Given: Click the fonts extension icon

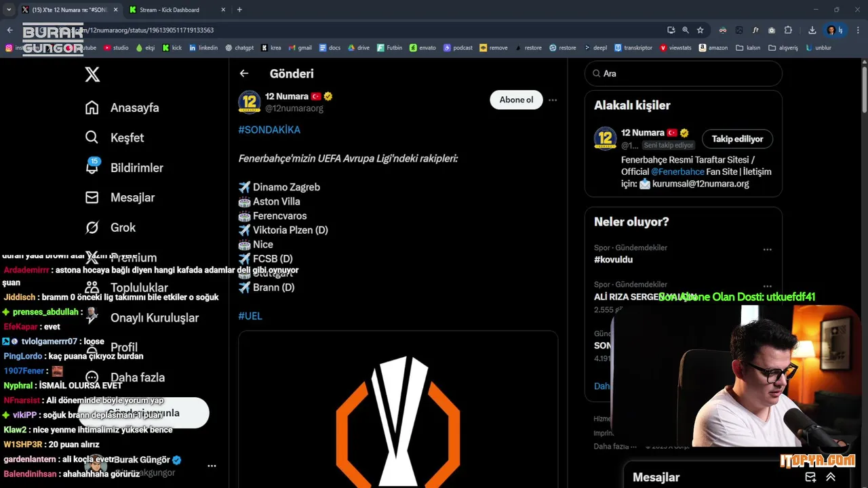Looking at the screenshot, I should [x=755, y=30].
